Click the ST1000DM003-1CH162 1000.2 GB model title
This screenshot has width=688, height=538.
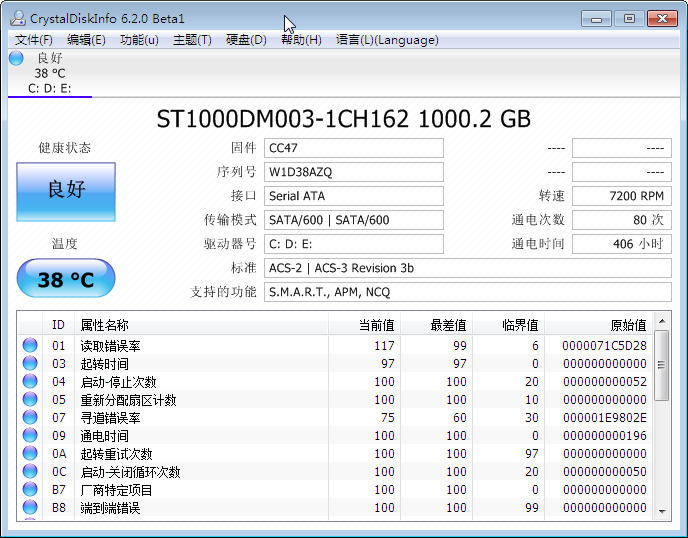pyautogui.click(x=344, y=119)
